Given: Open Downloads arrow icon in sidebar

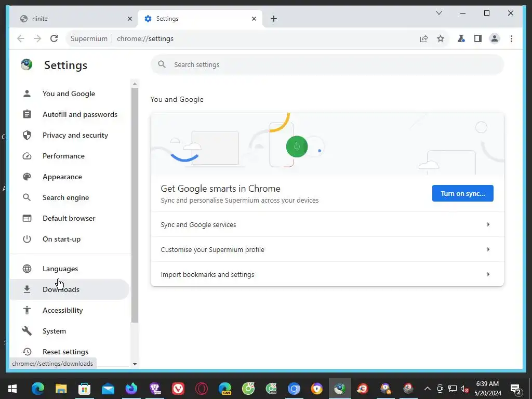Looking at the screenshot, I should coord(27,289).
